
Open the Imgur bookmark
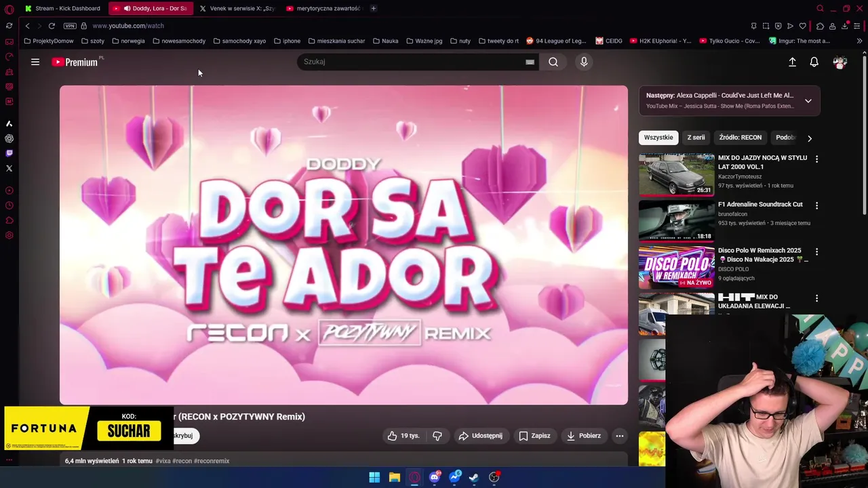pos(800,41)
